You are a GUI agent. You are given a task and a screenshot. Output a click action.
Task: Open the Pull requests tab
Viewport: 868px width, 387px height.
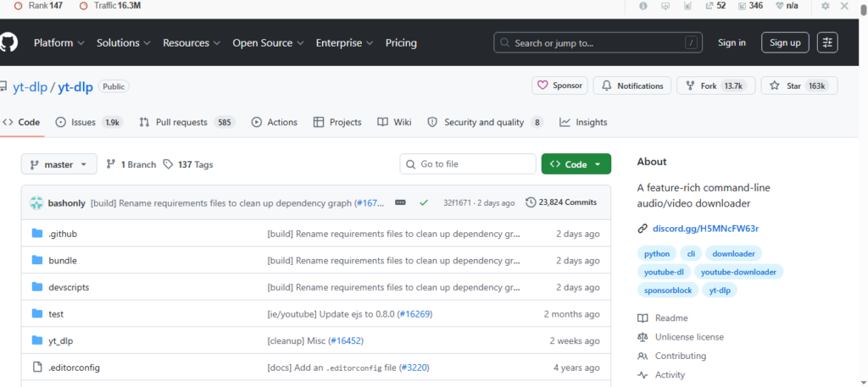[x=187, y=122]
